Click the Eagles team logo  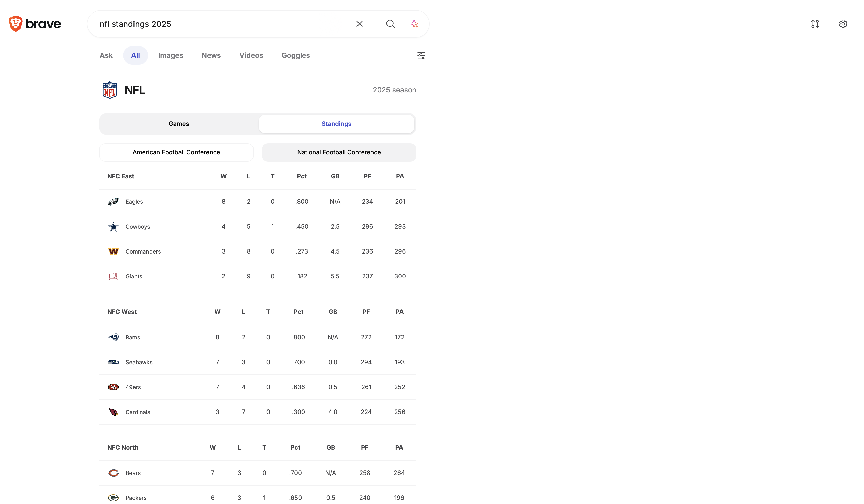[x=113, y=202]
